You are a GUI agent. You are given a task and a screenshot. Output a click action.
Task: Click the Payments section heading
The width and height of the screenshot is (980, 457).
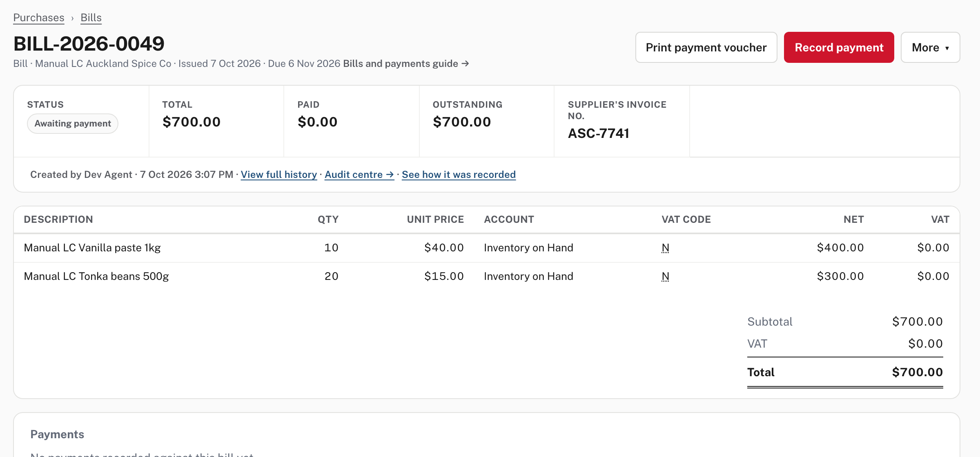point(57,435)
